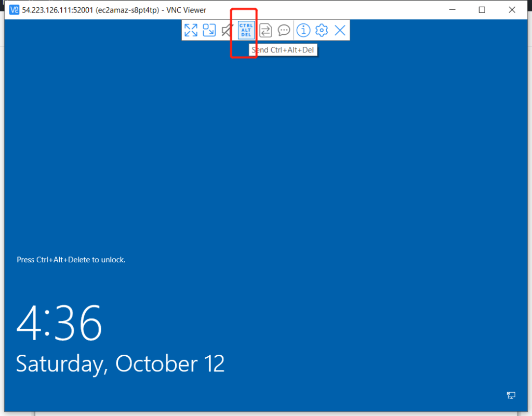Start a chat session via speech-bubble icon
532x416 pixels.
tap(284, 31)
